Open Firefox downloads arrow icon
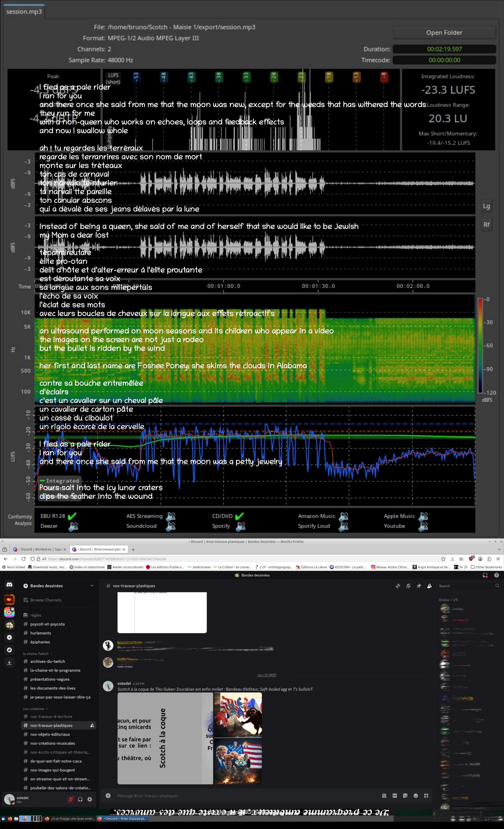This screenshot has width=504, height=829. (452, 559)
